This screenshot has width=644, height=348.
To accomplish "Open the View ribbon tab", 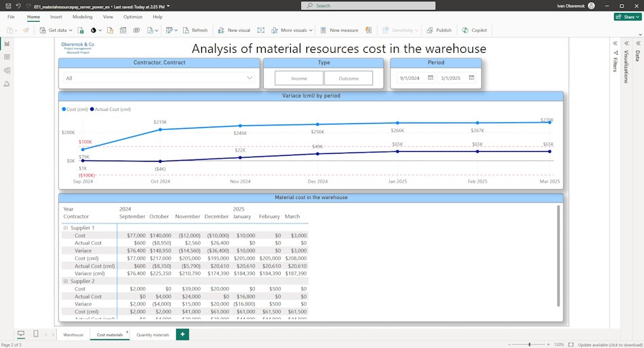I will 108,17.
